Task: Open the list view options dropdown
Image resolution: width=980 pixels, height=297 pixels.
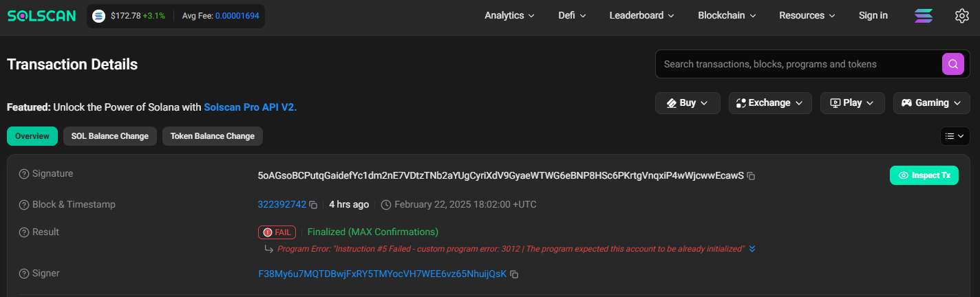Action: 955,136
